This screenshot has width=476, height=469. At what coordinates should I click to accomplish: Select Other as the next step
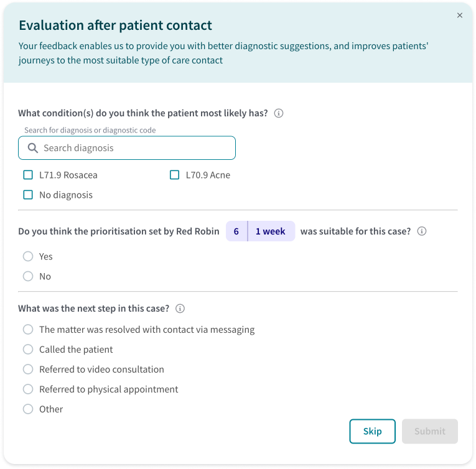point(28,409)
